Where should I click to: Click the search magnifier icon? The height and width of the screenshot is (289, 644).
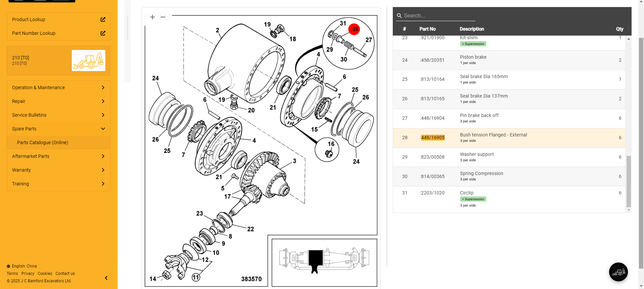click(x=399, y=16)
